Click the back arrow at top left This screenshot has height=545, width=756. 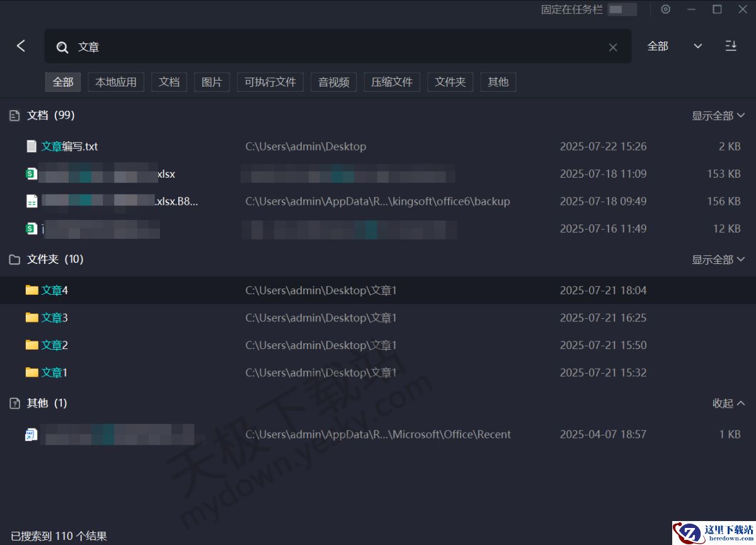pyautogui.click(x=21, y=45)
